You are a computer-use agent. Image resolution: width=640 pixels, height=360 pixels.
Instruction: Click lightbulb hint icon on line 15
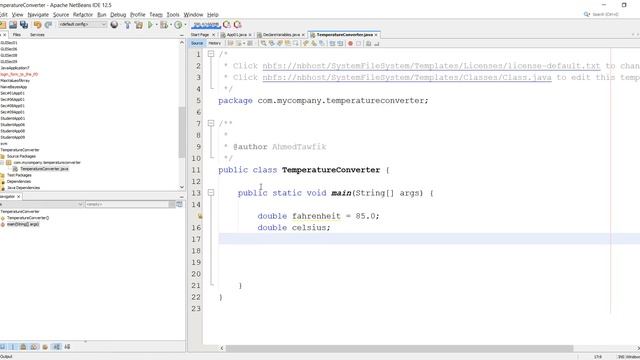[x=200, y=216]
